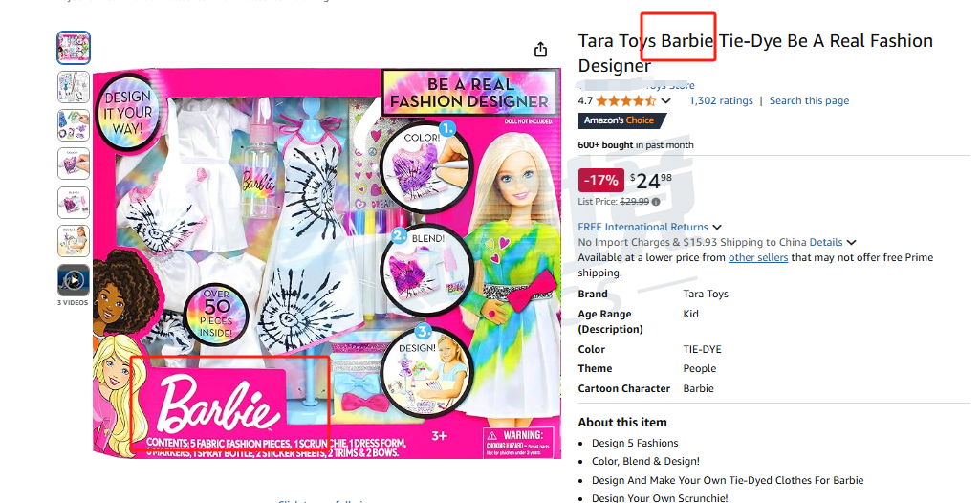Click the share icon above product image

(x=540, y=50)
